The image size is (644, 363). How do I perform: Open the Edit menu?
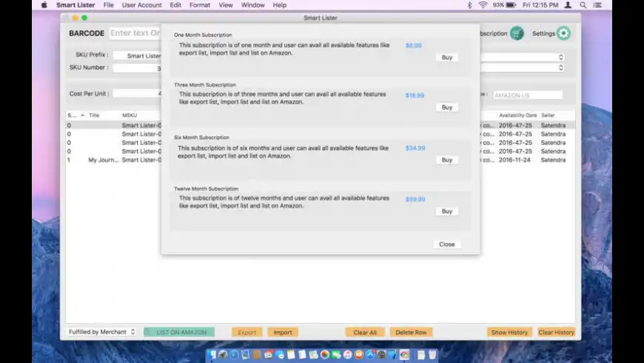pyautogui.click(x=175, y=5)
